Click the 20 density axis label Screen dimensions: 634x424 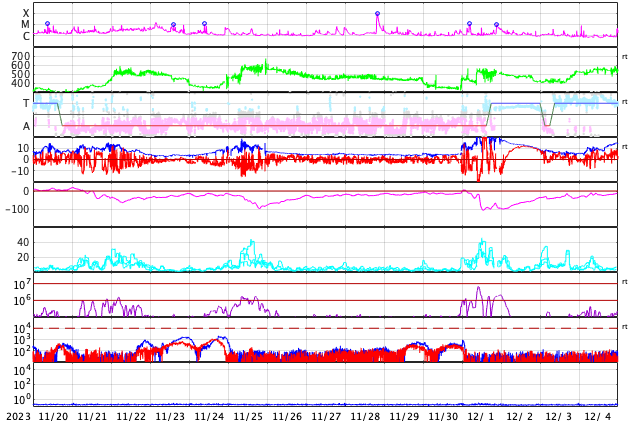[23, 257]
